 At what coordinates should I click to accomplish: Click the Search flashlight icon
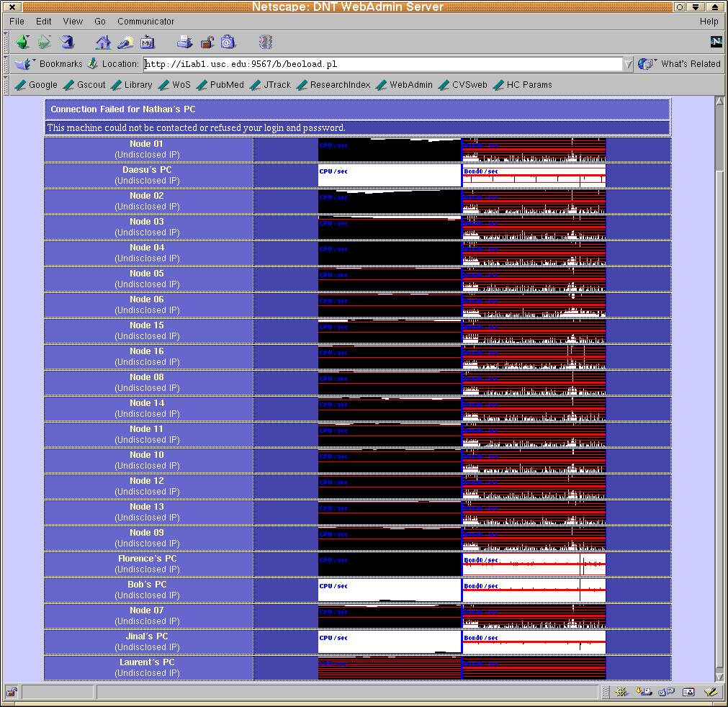click(125, 42)
